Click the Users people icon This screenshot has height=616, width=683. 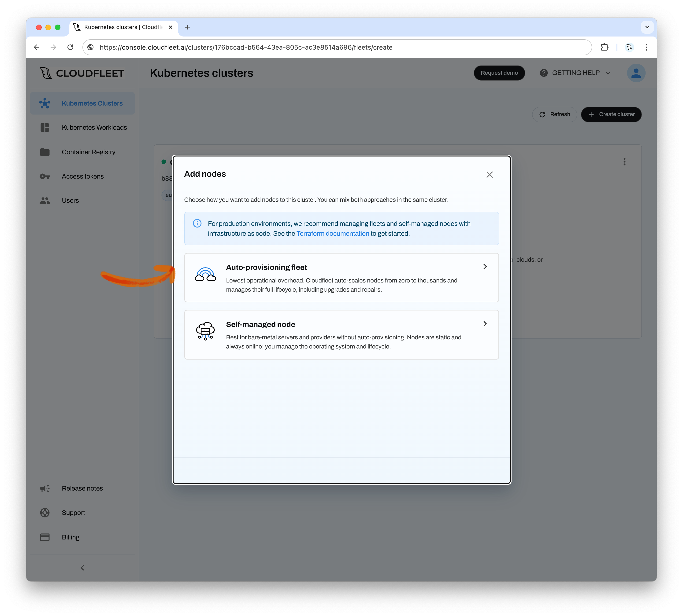pos(45,200)
